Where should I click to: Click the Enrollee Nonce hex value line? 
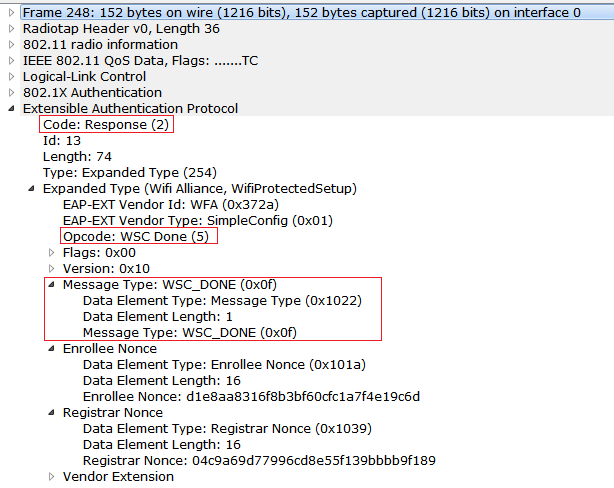(x=251, y=397)
